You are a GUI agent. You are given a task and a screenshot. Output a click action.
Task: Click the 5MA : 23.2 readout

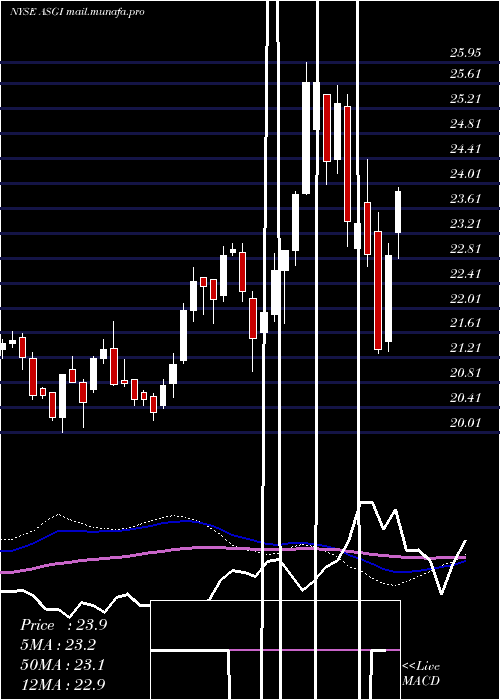point(58,645)
